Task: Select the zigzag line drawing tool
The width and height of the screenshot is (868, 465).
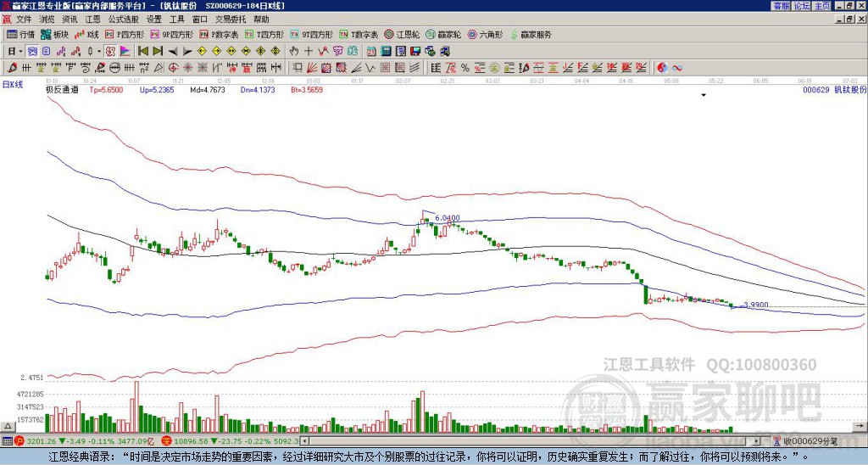Action: [371, 68]
